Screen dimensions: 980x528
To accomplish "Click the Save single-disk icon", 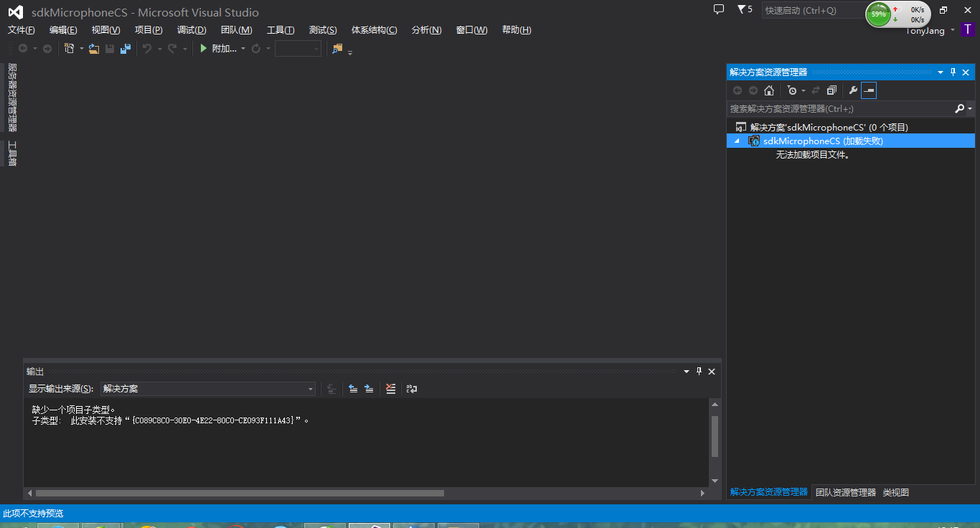I will click(110, 49).
